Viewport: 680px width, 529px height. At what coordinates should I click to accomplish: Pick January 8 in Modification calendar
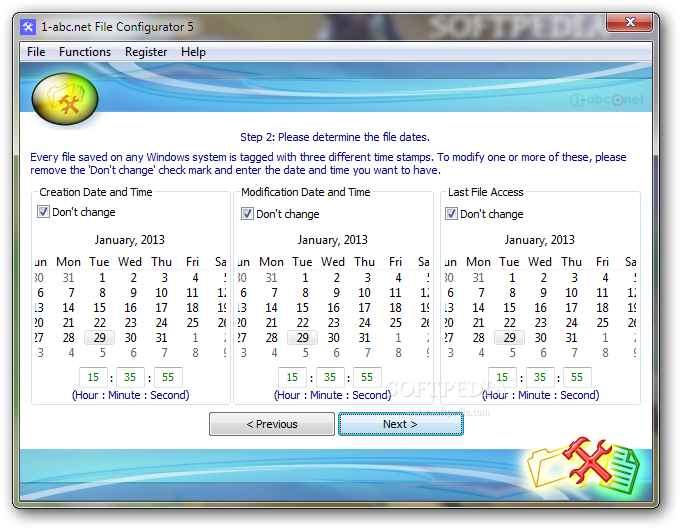tap(305, 293)
